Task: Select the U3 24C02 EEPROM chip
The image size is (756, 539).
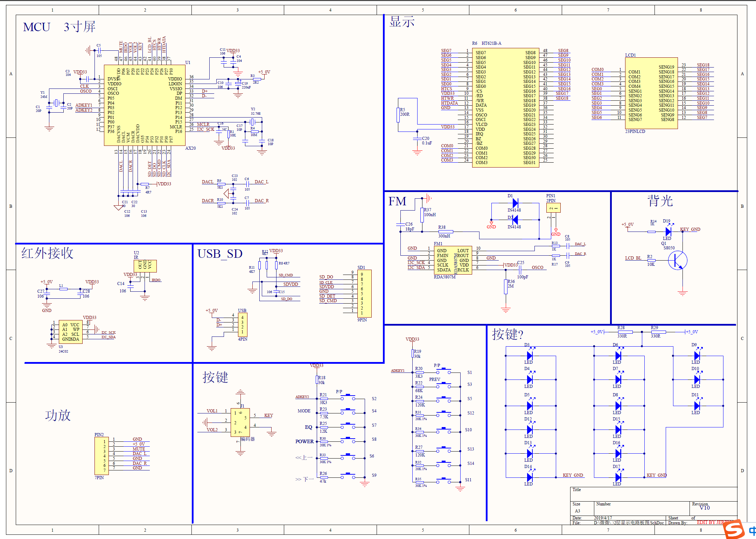Action: click(x=70, y=332)
